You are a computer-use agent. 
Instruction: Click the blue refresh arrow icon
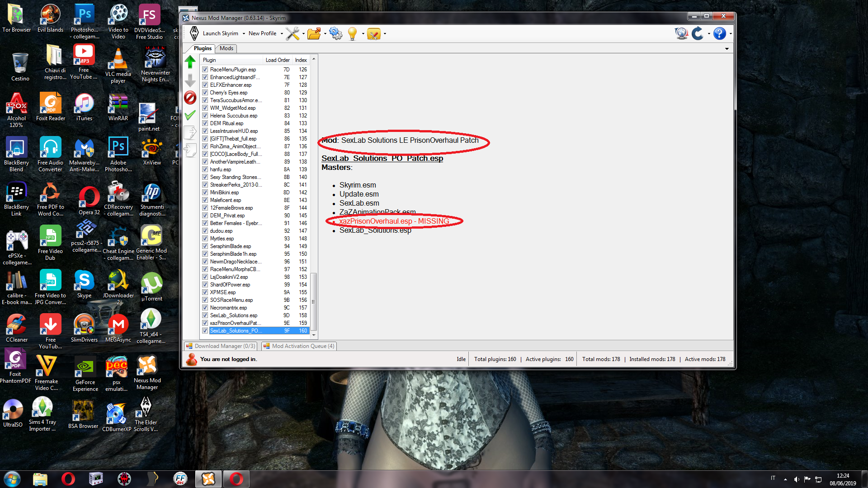pyautogui.click(x=698, y=33)
